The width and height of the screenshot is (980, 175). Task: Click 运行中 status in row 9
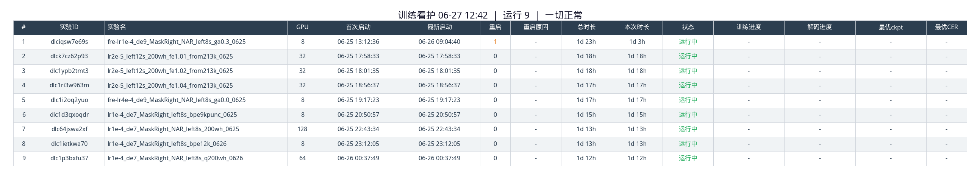tap(688, 158)
